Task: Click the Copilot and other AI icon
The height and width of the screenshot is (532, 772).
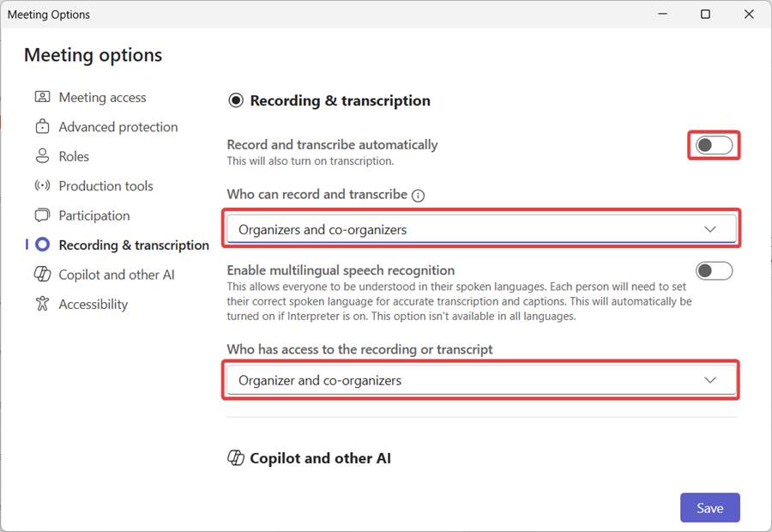Action: tap(42, 275)
